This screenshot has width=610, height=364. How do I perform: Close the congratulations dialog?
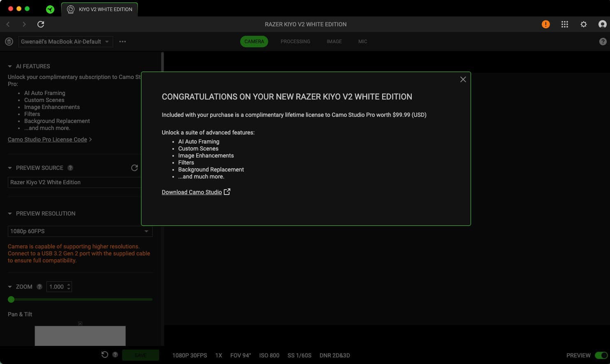(x=463, y=79)
